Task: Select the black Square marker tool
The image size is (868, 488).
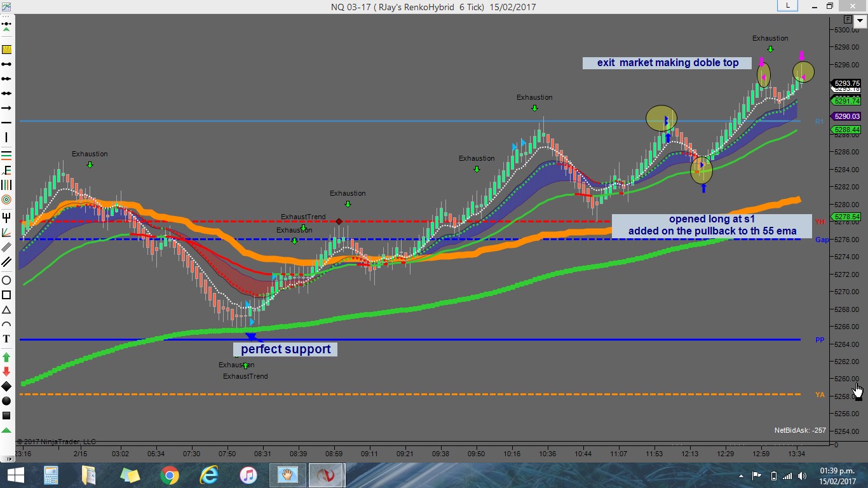Action: [6, 416]
